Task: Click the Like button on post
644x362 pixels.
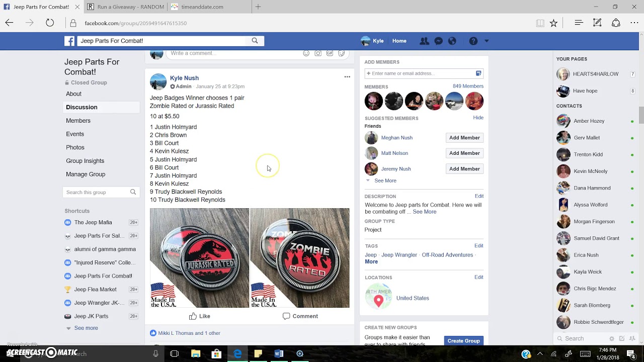Action: pyautogui.click(x=200, y=316)
